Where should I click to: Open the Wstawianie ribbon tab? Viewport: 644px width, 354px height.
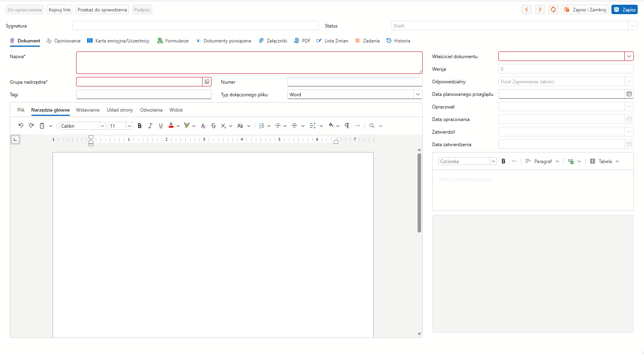click(88, 110)
